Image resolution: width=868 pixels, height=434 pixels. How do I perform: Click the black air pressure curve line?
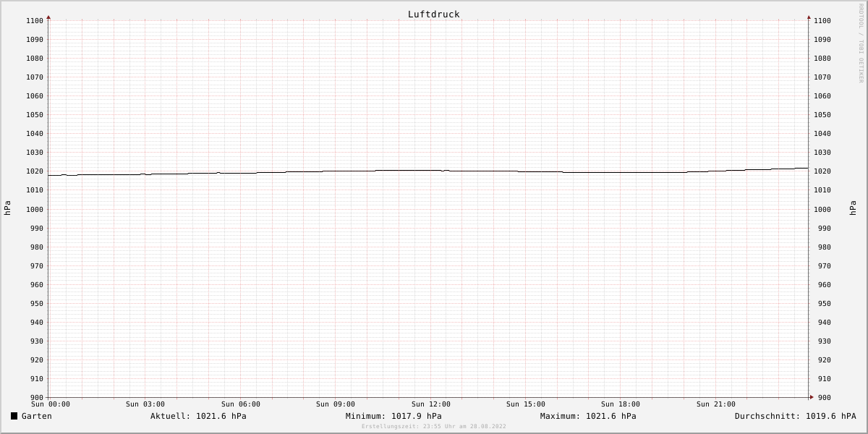428,171
